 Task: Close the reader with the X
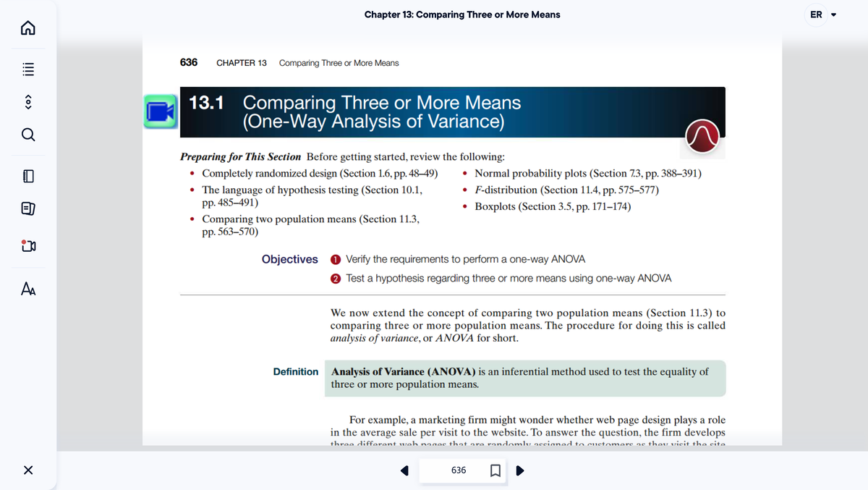pos(27,470)
